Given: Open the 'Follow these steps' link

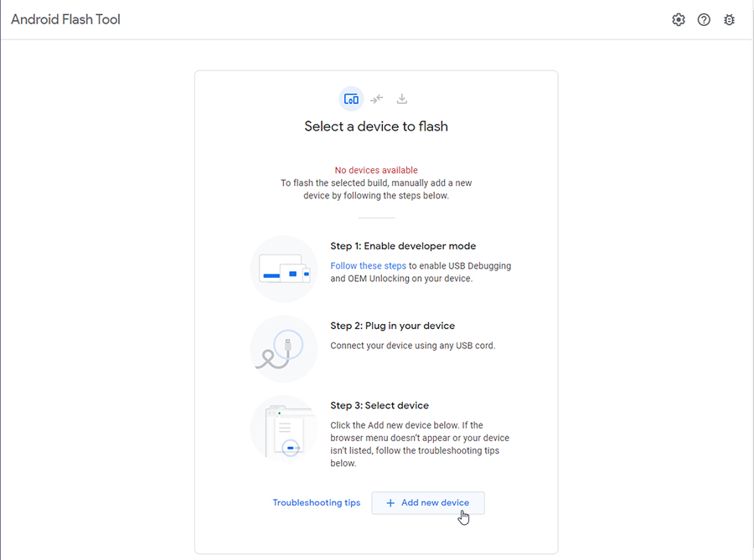Looking at the screenshot, I should (368, 265).
